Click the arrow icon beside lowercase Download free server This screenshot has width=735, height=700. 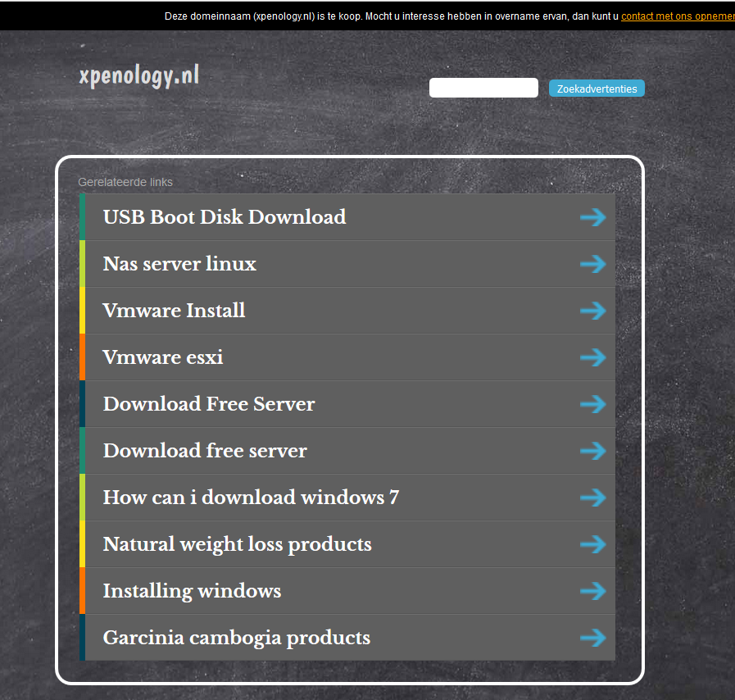[x=593, y=451]
